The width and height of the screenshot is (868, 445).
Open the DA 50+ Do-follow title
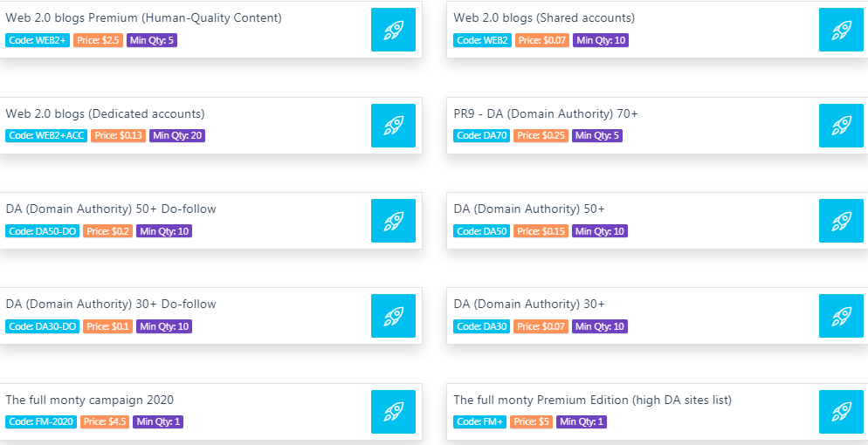tap(111, 209)
